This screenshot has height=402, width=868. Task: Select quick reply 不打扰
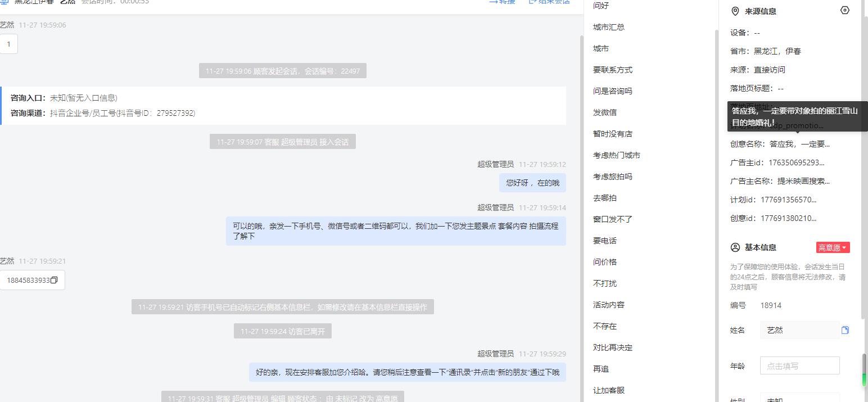pos(605,283)
